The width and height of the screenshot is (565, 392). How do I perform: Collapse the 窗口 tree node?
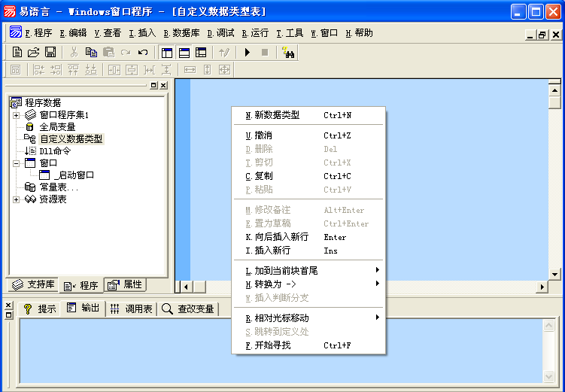[16, 163]
